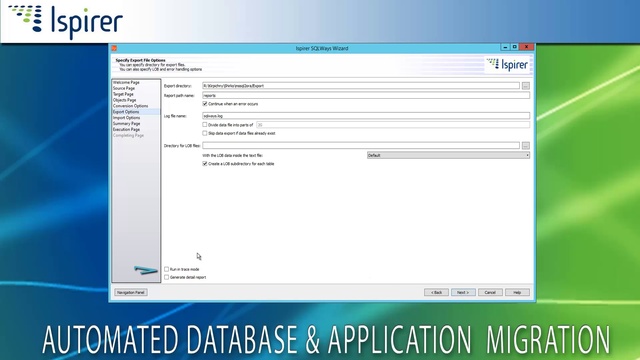
Task: Go to Summary Page in navigation
Action: tap(127, 124)
